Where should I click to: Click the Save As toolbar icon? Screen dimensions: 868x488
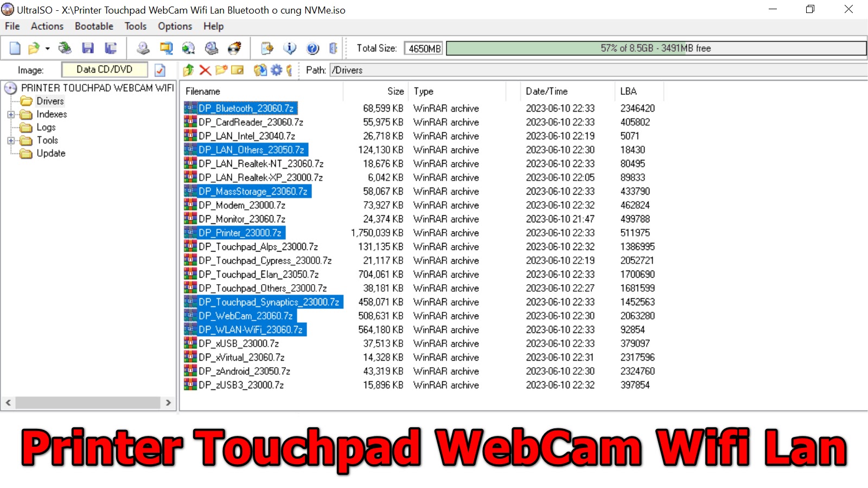(111, 48)
